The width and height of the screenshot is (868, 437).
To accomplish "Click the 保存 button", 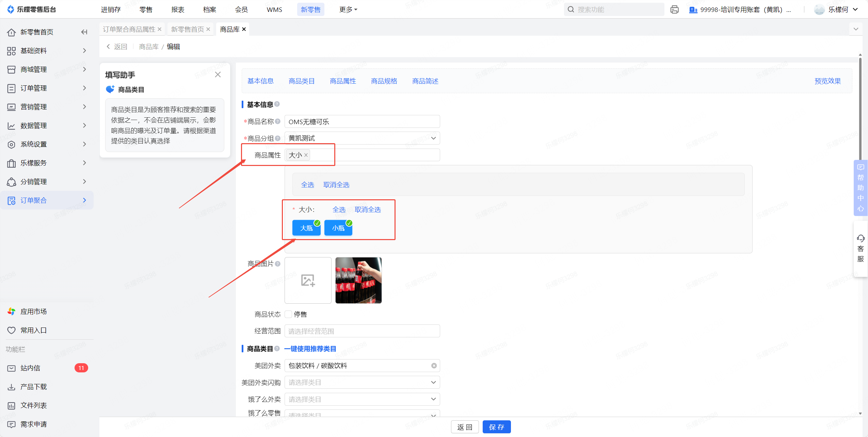I will [x=496, y=427].
